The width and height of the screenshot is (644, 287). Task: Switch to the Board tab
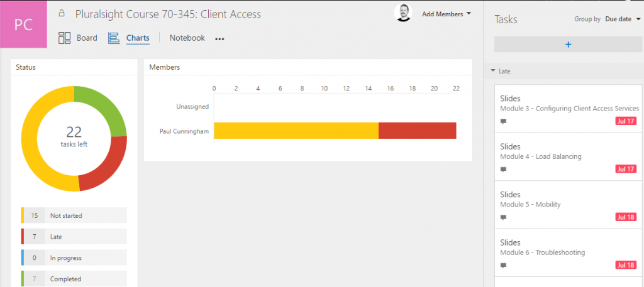[87, 38]
